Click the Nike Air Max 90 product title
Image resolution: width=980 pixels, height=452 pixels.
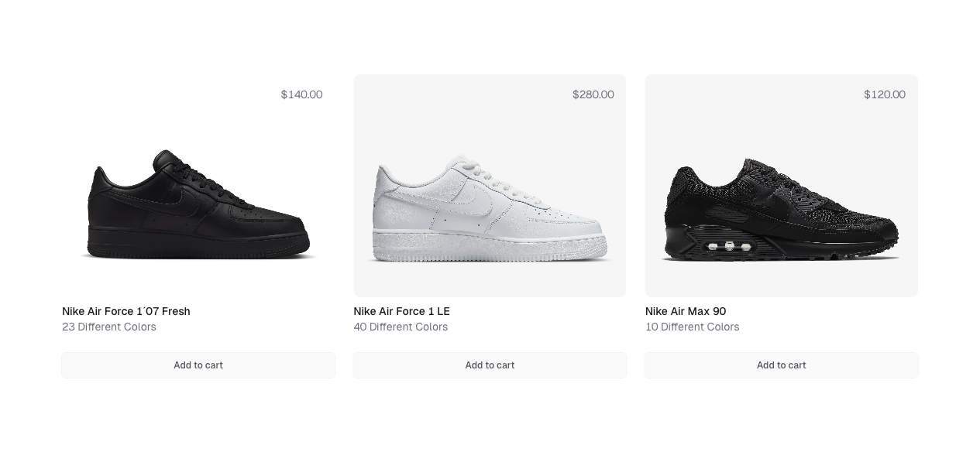coord(686,311)
